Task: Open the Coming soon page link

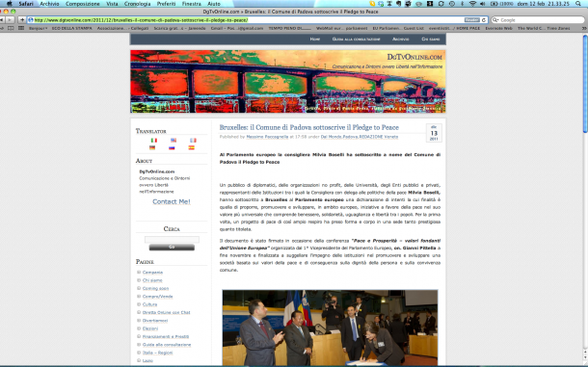Action: tap(155, 289)
